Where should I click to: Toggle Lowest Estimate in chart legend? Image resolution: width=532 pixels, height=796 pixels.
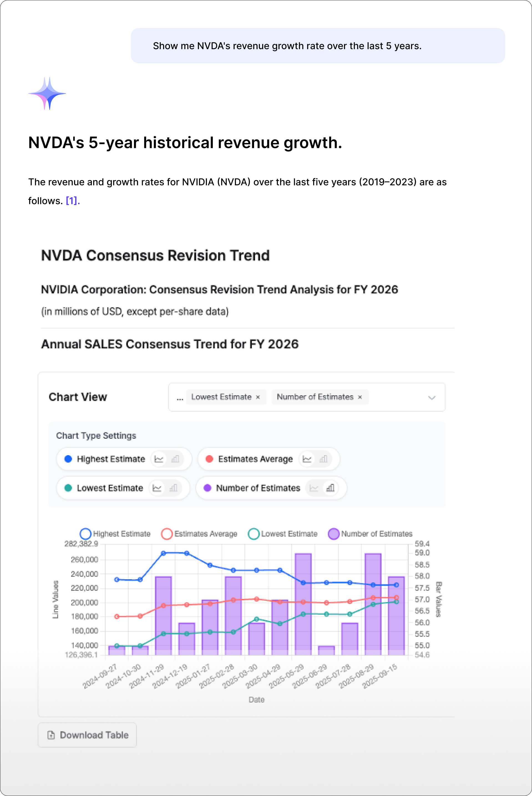(x=283, y=534)
